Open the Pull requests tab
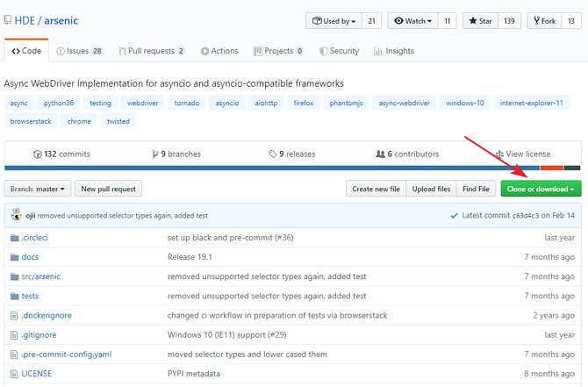The image size is (588, 387). coord(151,51)
